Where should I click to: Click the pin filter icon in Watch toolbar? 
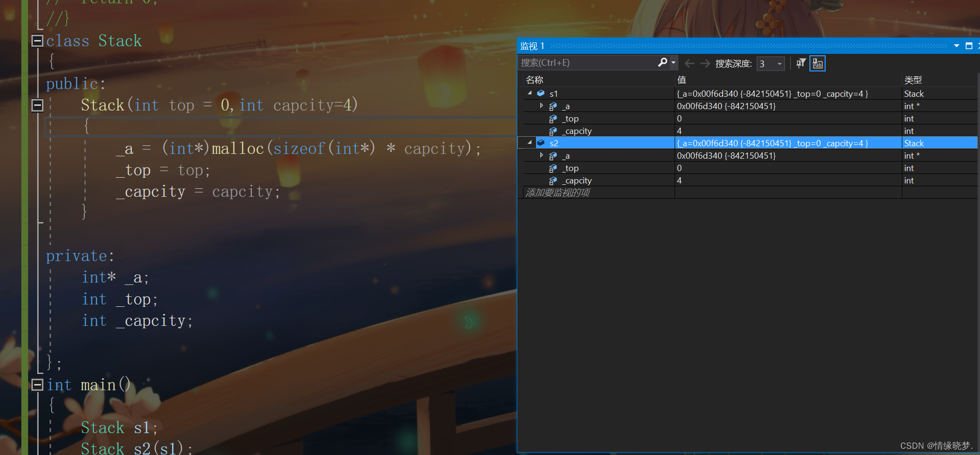click(x=801, y=63)
